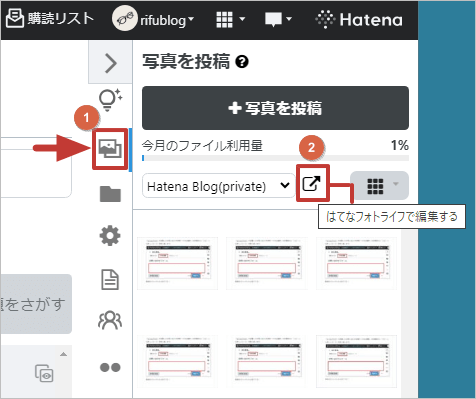Click the edit in Hatena Fotolife external link icon

[311, 183]
